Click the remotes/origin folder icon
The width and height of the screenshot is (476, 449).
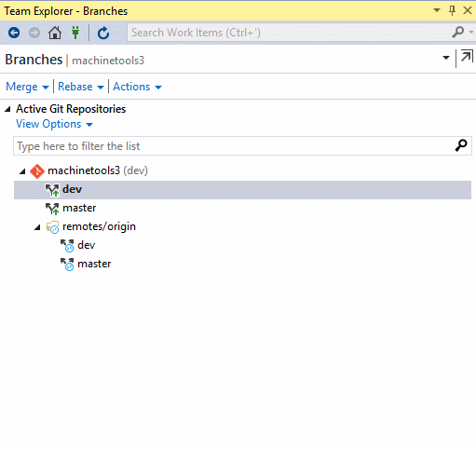point(52,227)
